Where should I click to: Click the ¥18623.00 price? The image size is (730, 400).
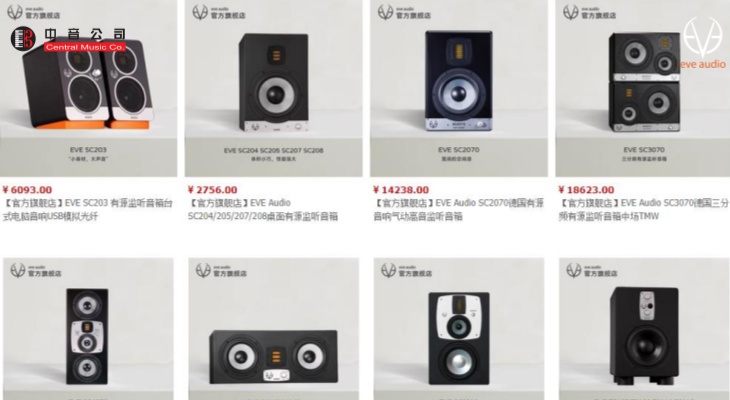click(x=586, y=190)
